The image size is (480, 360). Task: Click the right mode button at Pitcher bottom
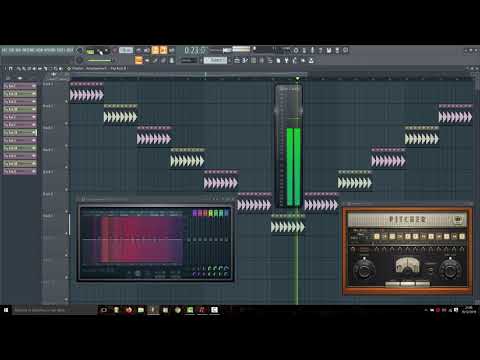[422, 284]
